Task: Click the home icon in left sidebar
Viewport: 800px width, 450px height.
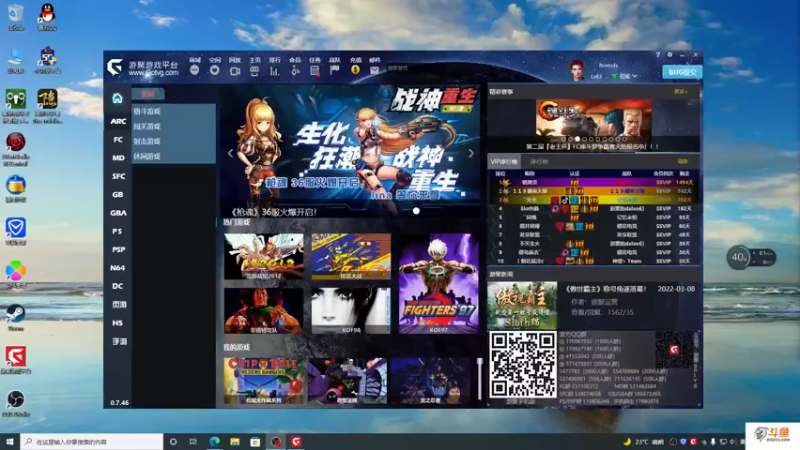Action: 117,98
